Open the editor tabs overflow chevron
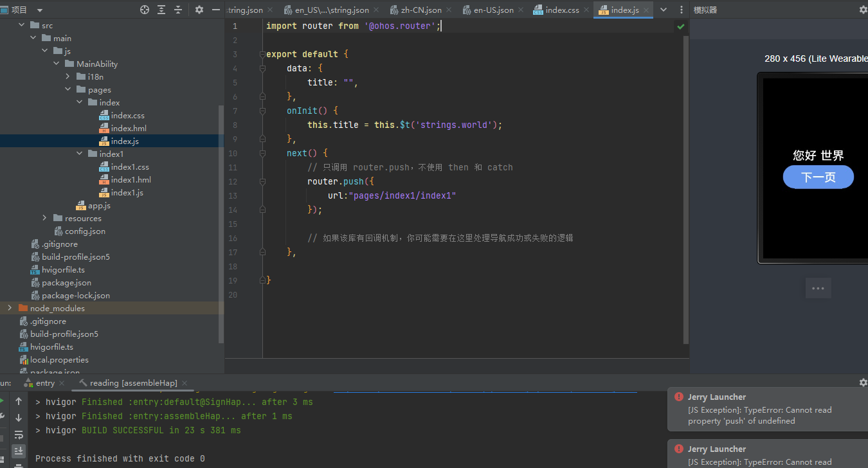This screenshot has width=868, height=468. (664, 10)
